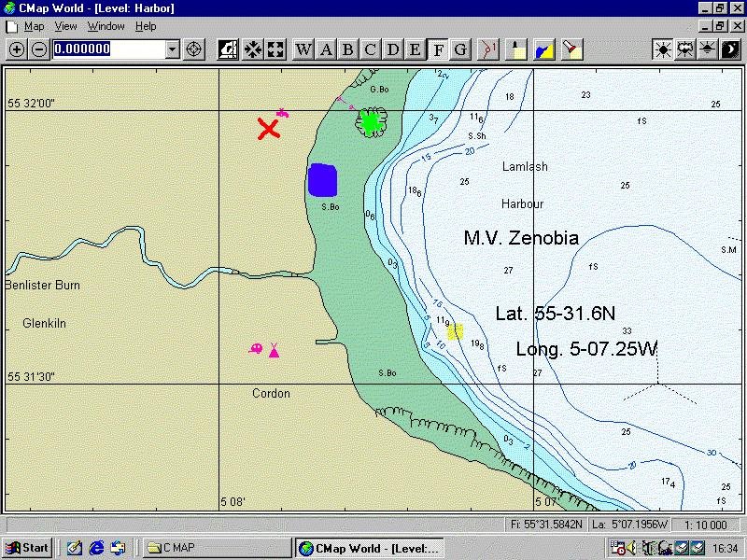Open the Help menu
Screen dimensions: 747x560
pyautogui.click(x=146, y=26)
